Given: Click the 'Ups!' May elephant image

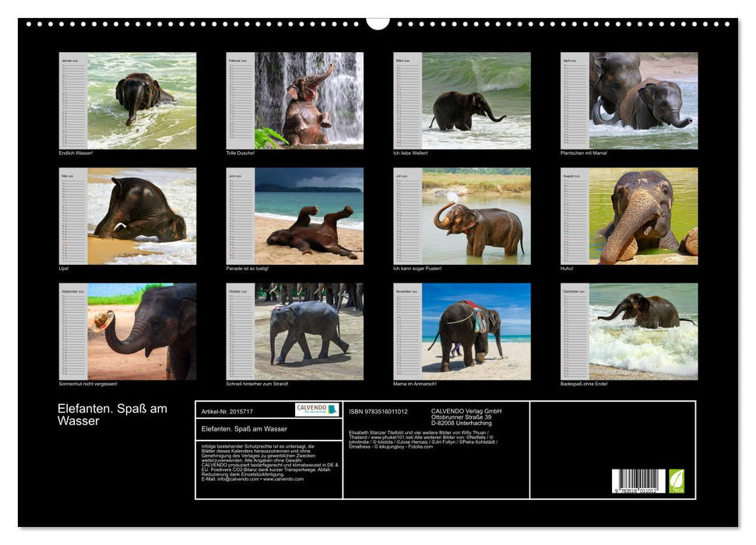Looking at the screenshot, I should 142,216.
